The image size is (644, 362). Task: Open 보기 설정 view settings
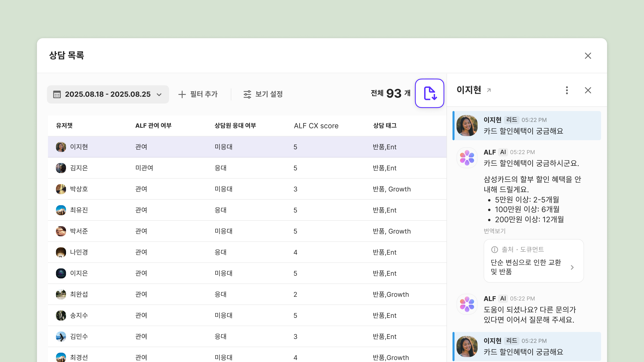263,94
